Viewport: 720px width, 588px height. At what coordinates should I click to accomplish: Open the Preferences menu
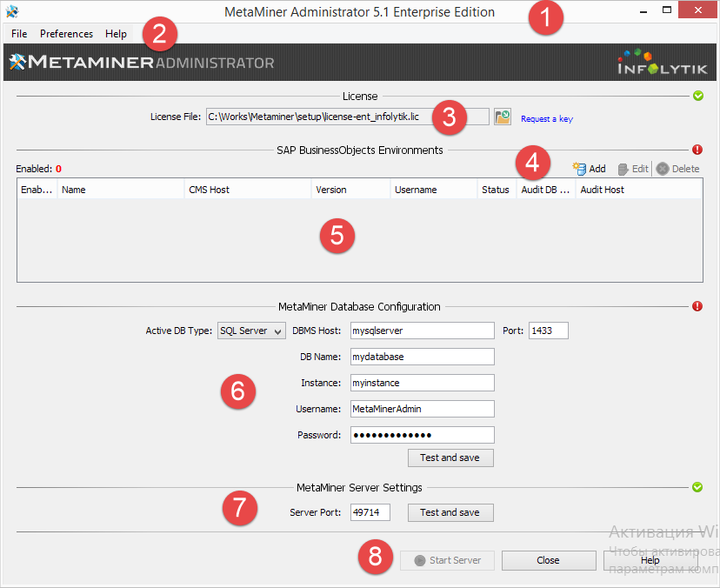tap(66, 34)
